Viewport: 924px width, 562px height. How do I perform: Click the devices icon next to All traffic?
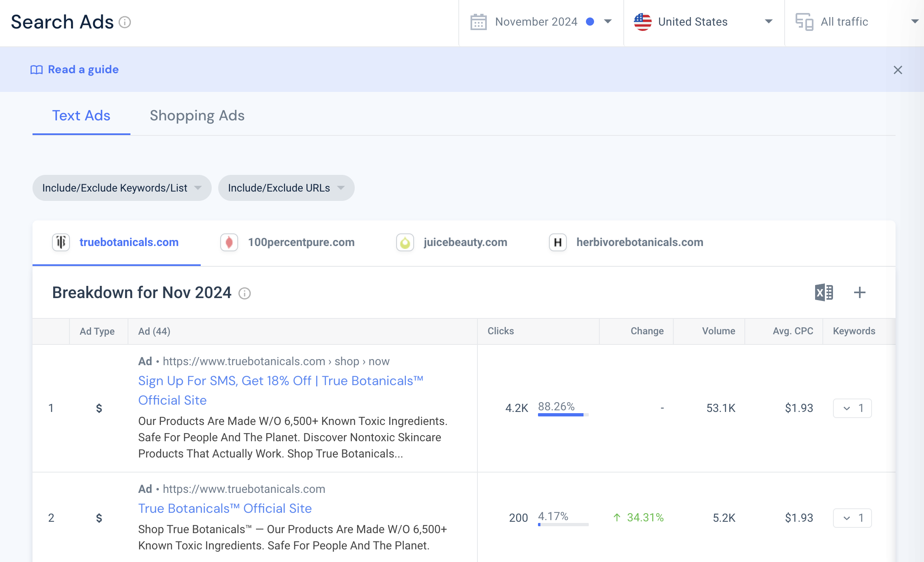coord(804,22)
